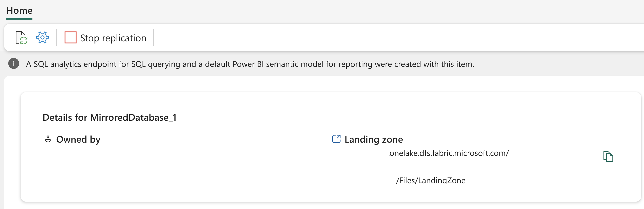The height and width of the screenshot is (209, 644).
Task: Click the refresh document icon in toolbar
Action: click(21, 38)
